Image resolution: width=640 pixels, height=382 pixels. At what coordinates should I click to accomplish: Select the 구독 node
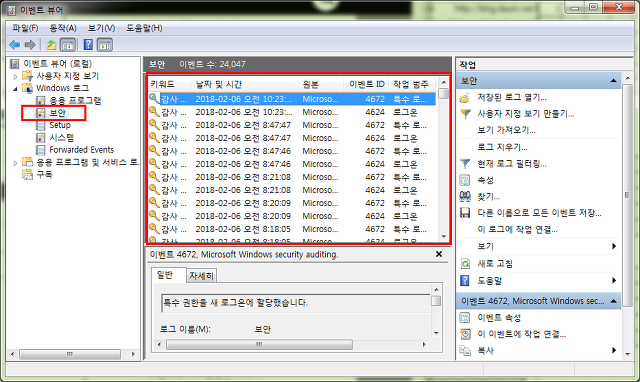click(44, 174)
